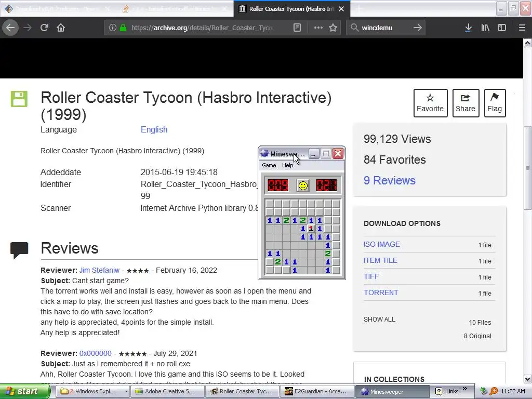The width and height of the screenshot is (532, 399).
Task: Close the Roller Coaster Tycoon tab
Action: pos(342,9)
